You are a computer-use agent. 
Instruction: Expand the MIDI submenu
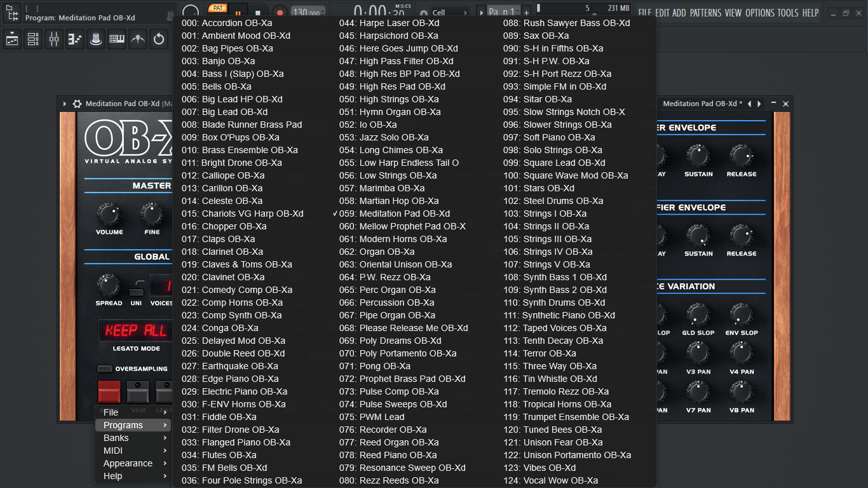pos(133,451)
